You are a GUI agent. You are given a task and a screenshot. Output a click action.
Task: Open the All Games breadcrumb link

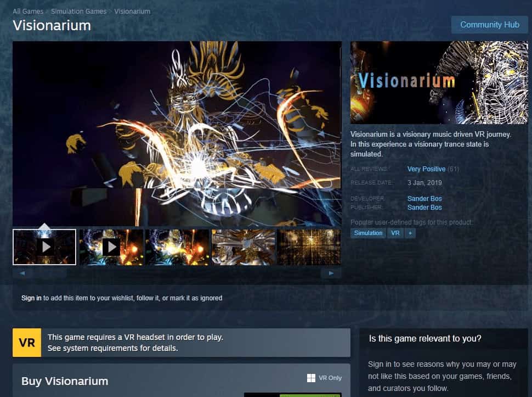28,11
